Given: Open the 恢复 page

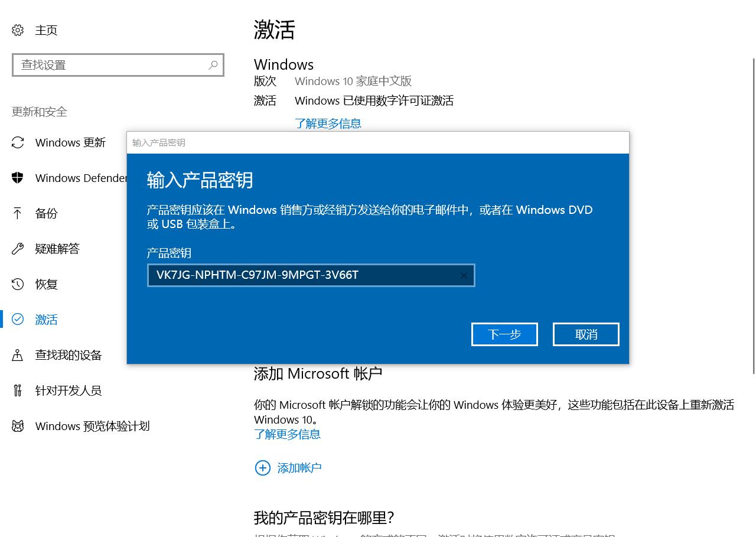Looking at the screenshot, I should point(46,284).
